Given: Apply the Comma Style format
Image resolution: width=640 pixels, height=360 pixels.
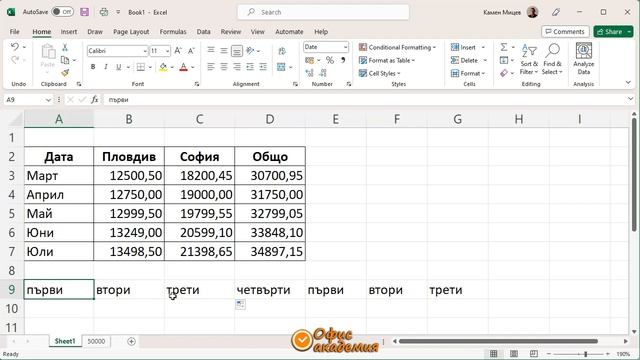Looking at the screenshot, I should (343, 60).
